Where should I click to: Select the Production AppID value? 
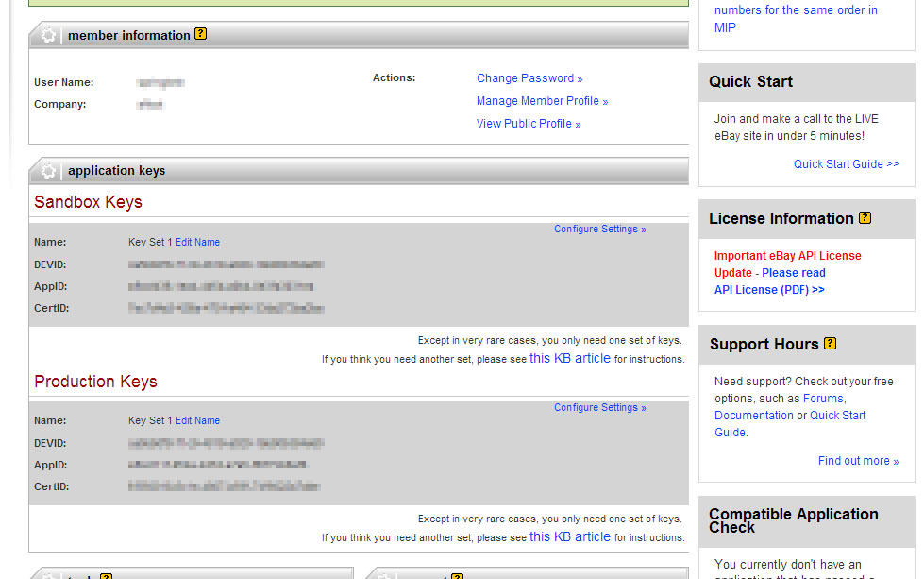pyautogui.click(x=217, y=465)
